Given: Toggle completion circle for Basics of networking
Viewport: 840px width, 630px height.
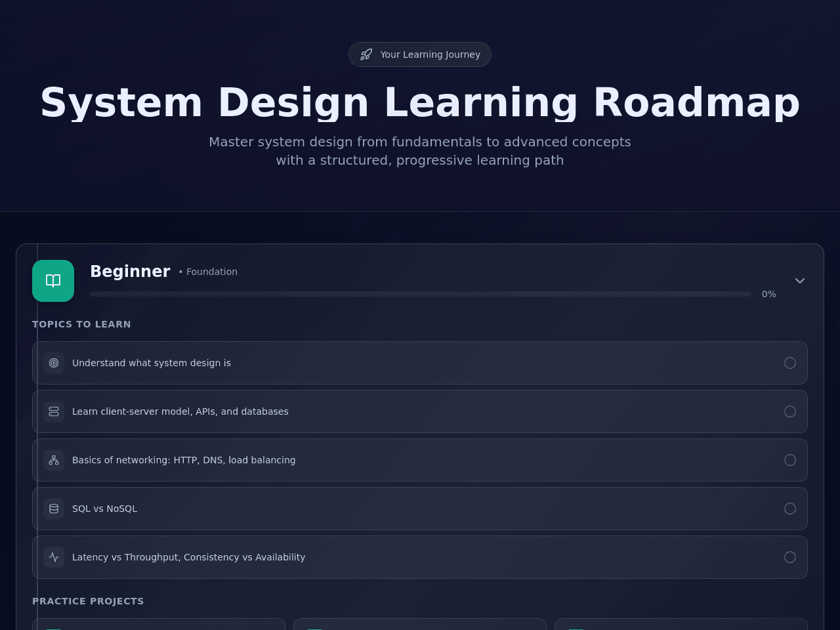Looking at the screenshot, I should [790, 460].
